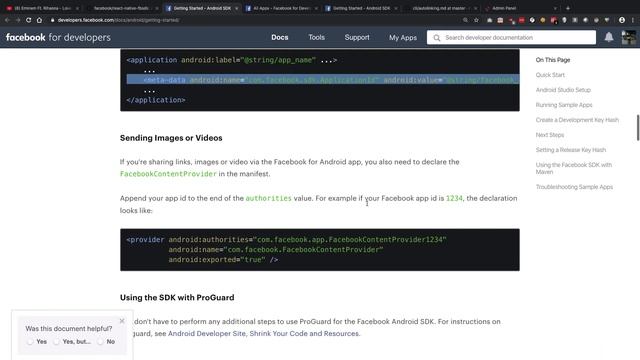
Task: Select No radio in helpful survey
Action: [x=100, y=342]
